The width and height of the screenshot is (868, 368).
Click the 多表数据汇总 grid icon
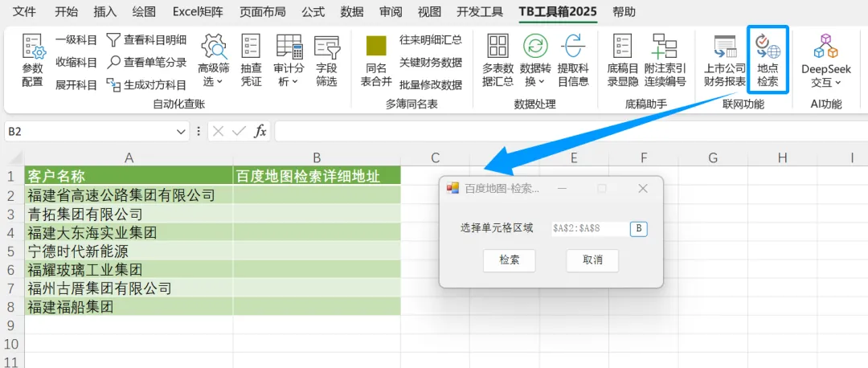coord(497,46)
